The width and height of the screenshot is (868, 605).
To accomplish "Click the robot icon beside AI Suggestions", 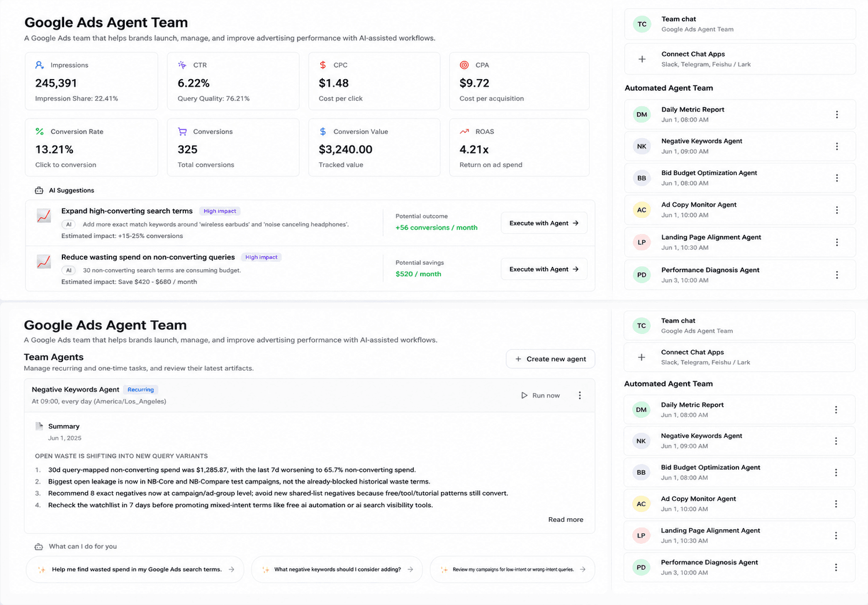I will pyautogui.click(x=39, y=191).
